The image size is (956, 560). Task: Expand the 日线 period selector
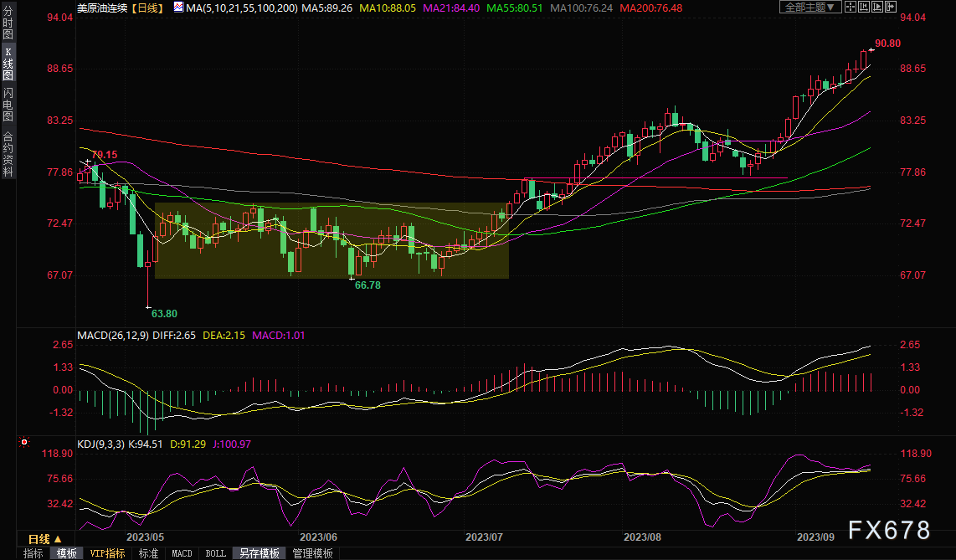(45, 539)
